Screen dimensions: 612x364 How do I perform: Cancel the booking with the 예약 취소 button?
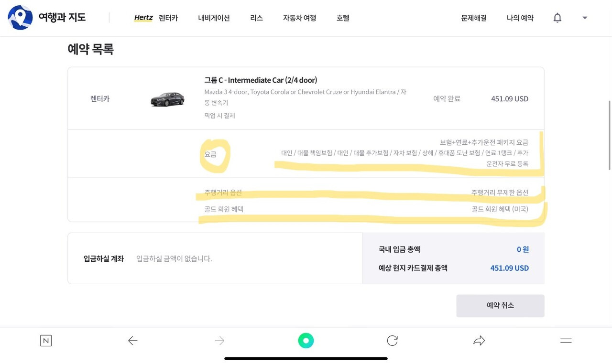point(500,305)
